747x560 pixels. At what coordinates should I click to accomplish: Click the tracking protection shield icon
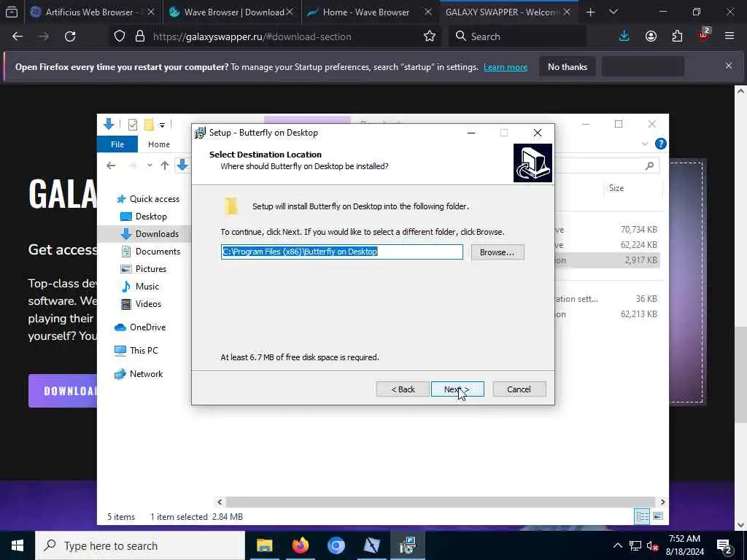click(120, 36)
